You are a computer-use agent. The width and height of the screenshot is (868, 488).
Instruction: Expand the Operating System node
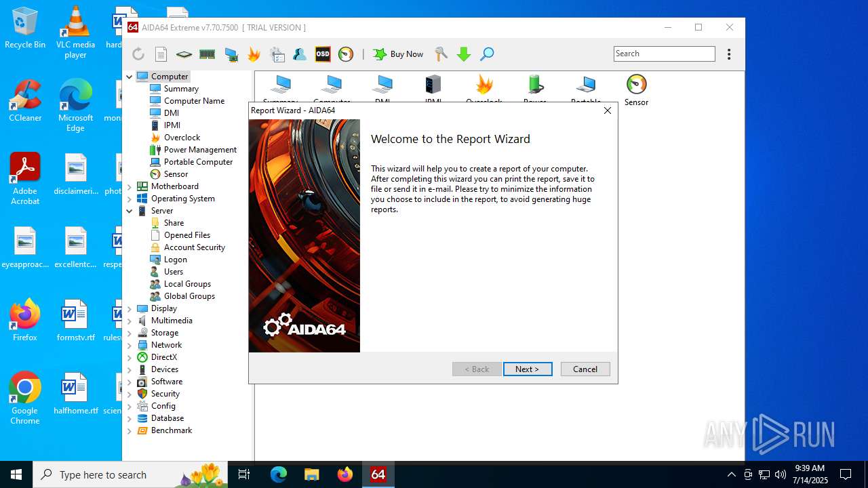[x=130, y=199]
